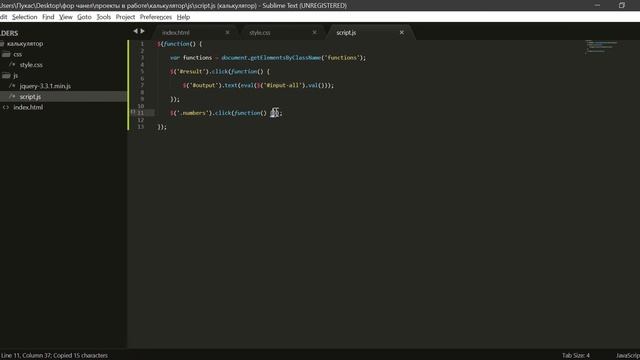This screenshot has width=640, height=360.
Task: Click the '#result' click handler line
Action: (220, 71)
